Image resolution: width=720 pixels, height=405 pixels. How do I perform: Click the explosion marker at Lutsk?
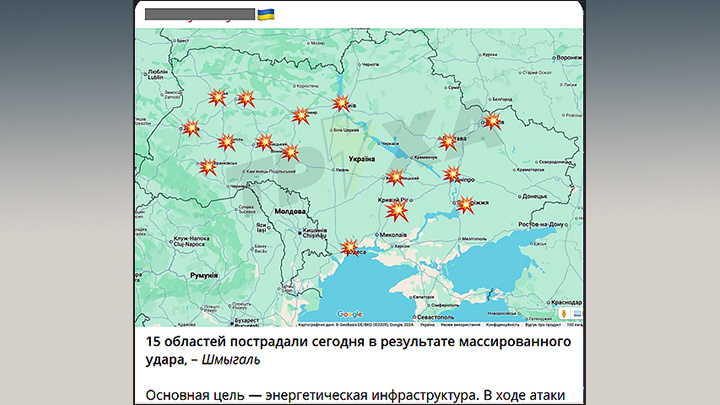(x=217, y=97)
